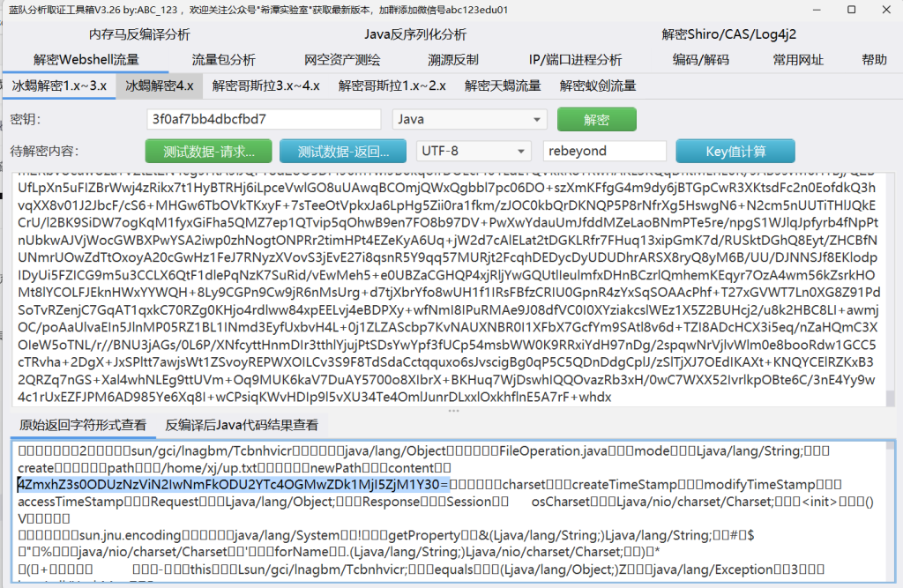Click the green 解密 button
Viewport: 903px width, 588px height.
(596, 119)
